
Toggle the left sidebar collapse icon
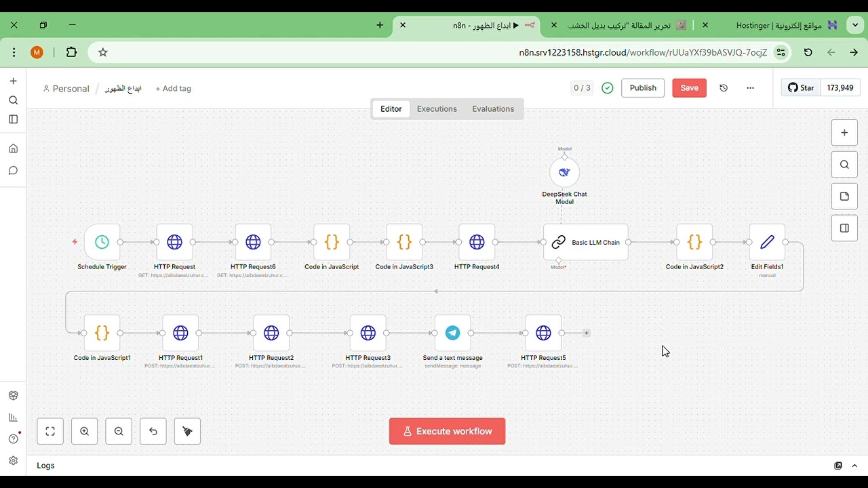coord(13,119)
